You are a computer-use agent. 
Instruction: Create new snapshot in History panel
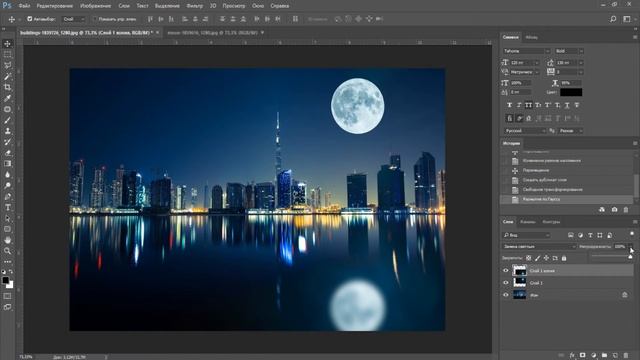tap(614, 209)
